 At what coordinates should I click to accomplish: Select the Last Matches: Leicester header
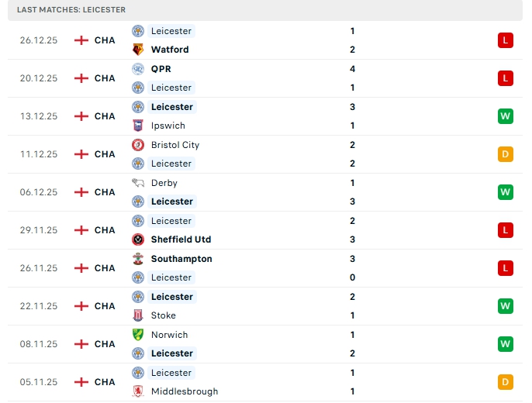(71, 9)
